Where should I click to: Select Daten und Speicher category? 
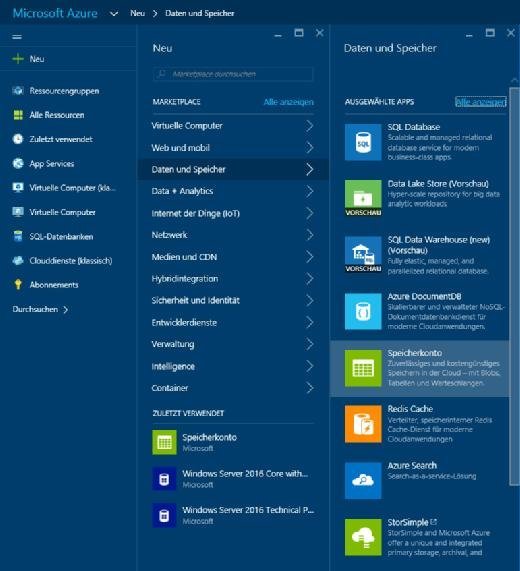(233, 169)
